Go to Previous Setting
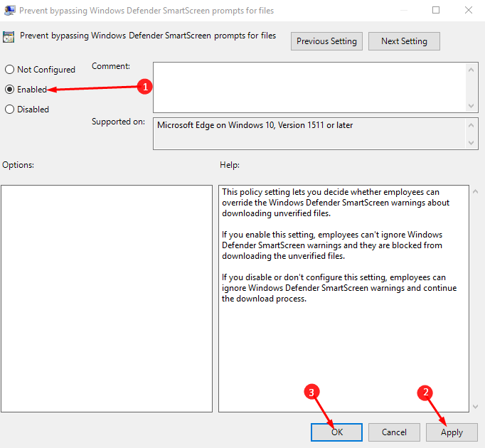 click(327, 41)
